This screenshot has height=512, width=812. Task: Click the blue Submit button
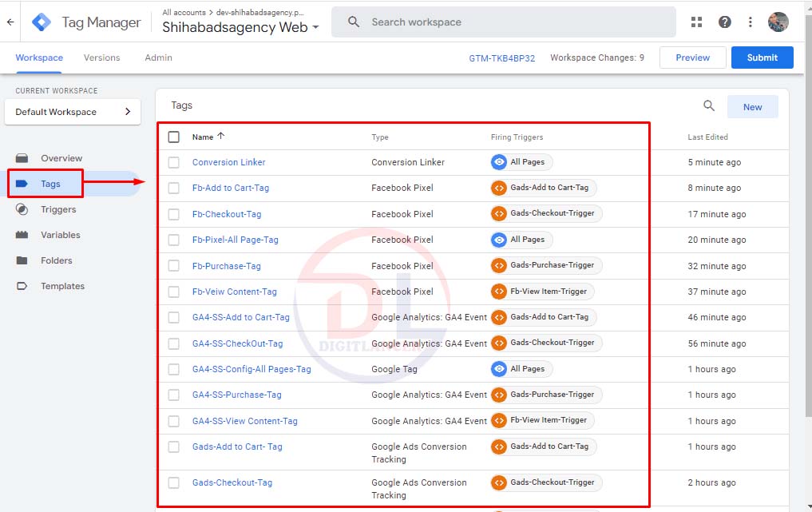[x=762, y=58]
